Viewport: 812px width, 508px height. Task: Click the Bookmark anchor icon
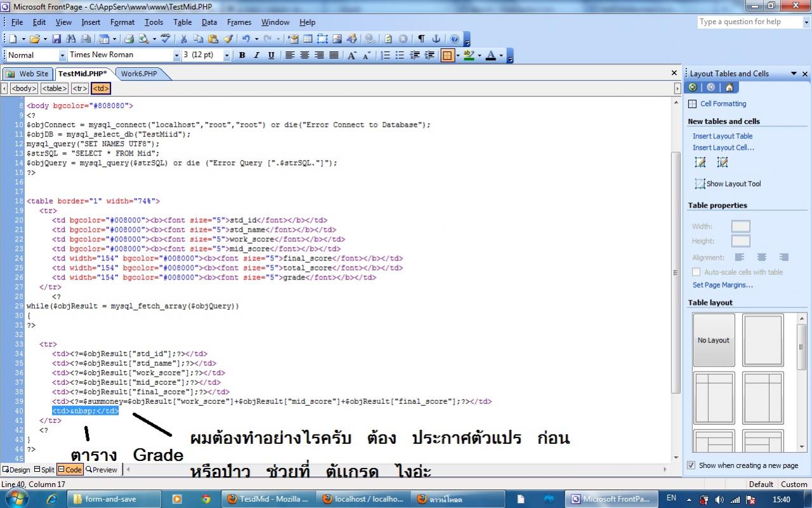click(x=436, y=39)
